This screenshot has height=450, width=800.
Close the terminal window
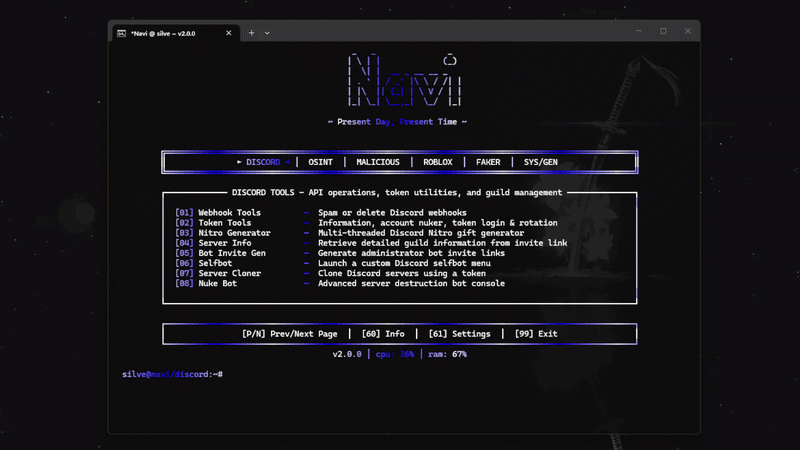point(688,31)
